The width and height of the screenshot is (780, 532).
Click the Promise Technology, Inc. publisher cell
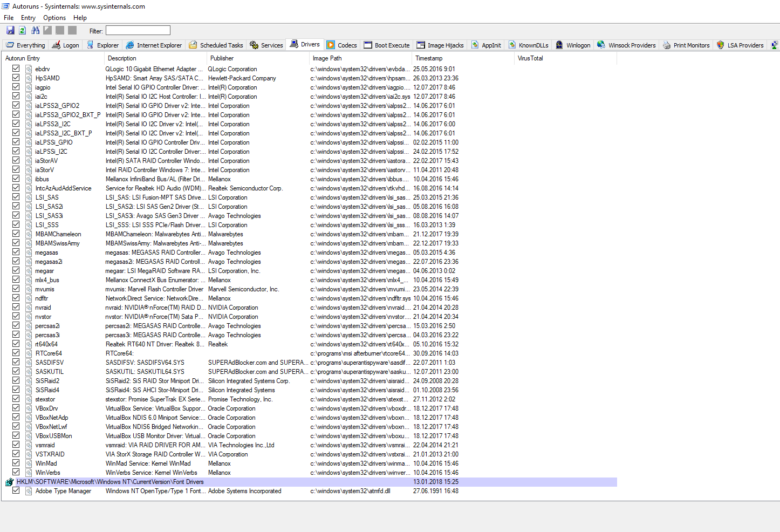240,399
